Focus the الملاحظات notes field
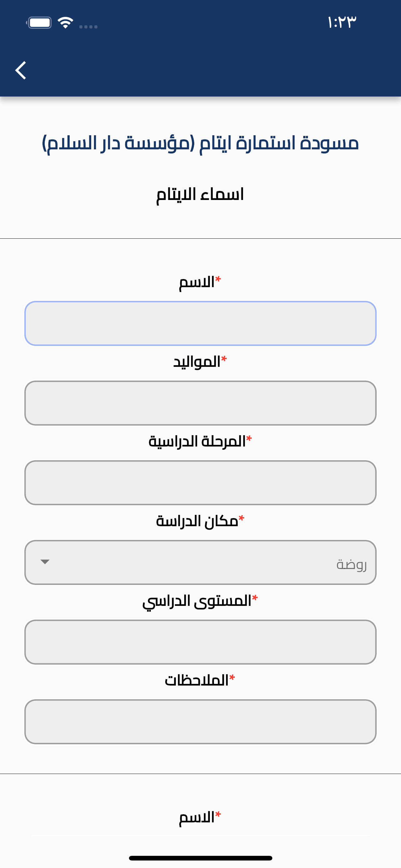The image size is (401, 868). 200,722
